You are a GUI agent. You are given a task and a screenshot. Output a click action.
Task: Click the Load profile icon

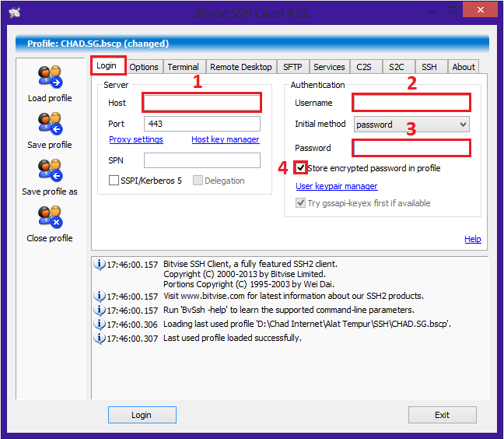click(50, 76)
